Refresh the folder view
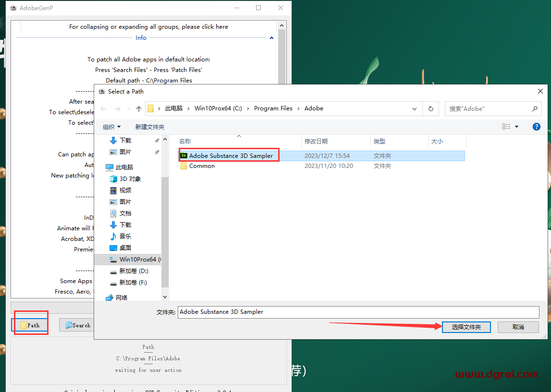 (x=431, y=109)
